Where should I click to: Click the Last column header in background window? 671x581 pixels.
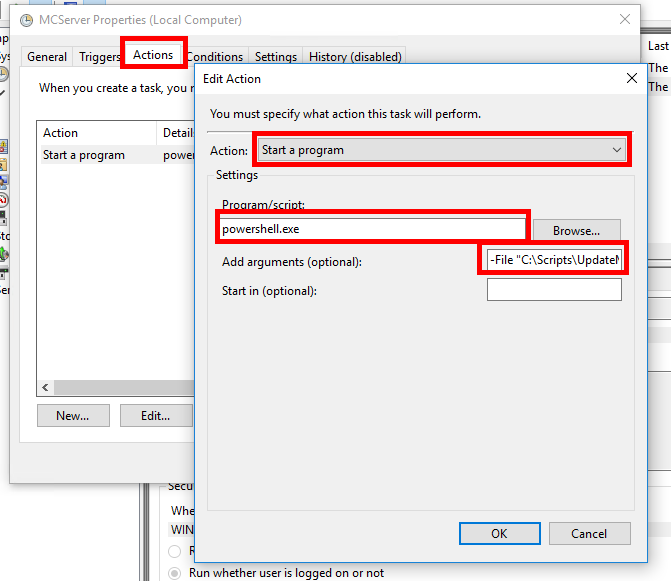coord(658,46)
